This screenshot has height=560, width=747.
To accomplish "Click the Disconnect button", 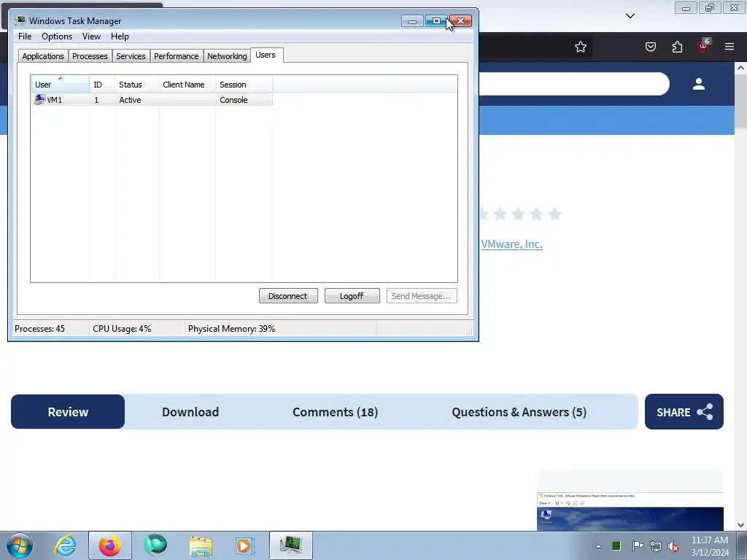I will coord(288,296).
